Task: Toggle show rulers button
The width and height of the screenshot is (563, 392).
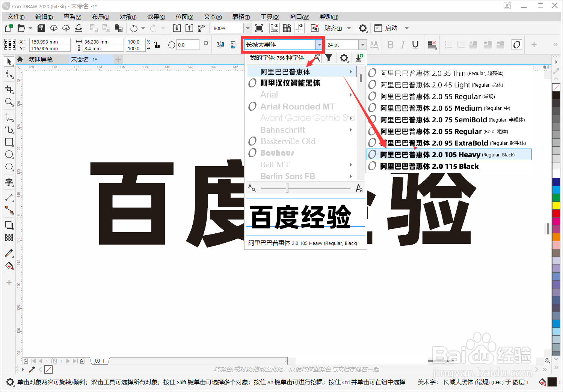Action: [275, 28]
